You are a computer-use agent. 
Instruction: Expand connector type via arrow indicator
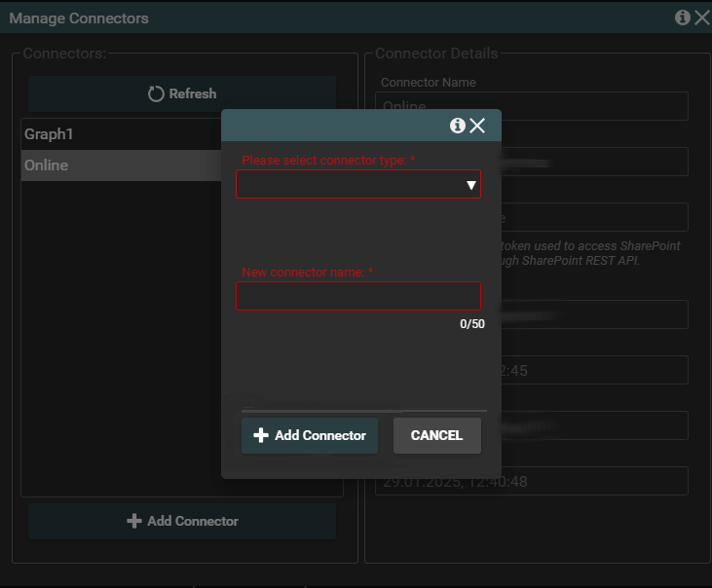[x=470, y=185]
